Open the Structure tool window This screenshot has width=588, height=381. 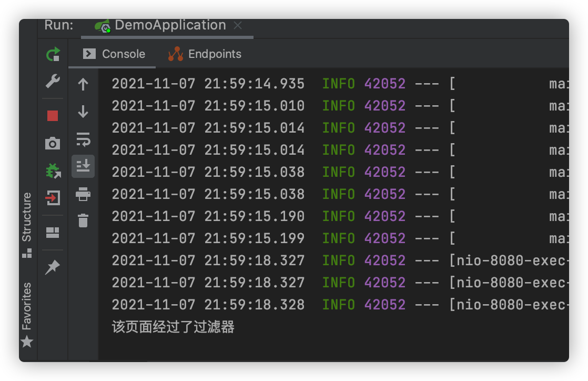(27, 225)
